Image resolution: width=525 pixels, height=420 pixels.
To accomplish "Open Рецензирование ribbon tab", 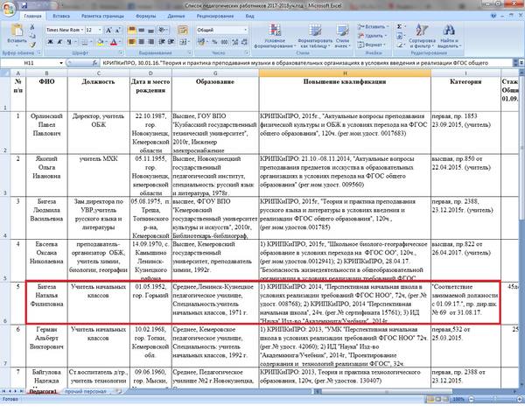I will tap(215, 16).
